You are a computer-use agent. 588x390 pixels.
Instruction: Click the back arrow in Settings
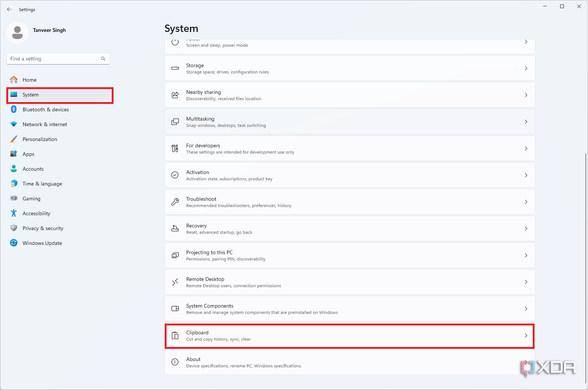pyautogui.click(x=9, y=9)
